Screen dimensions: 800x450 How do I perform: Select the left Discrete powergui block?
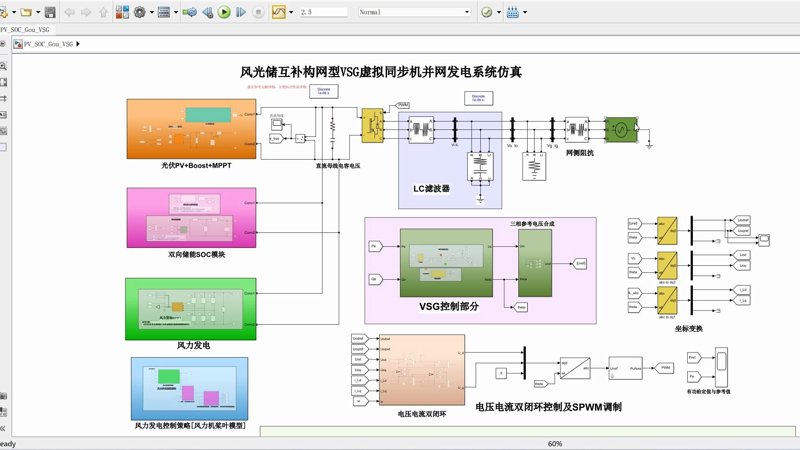tap(323, 91)
